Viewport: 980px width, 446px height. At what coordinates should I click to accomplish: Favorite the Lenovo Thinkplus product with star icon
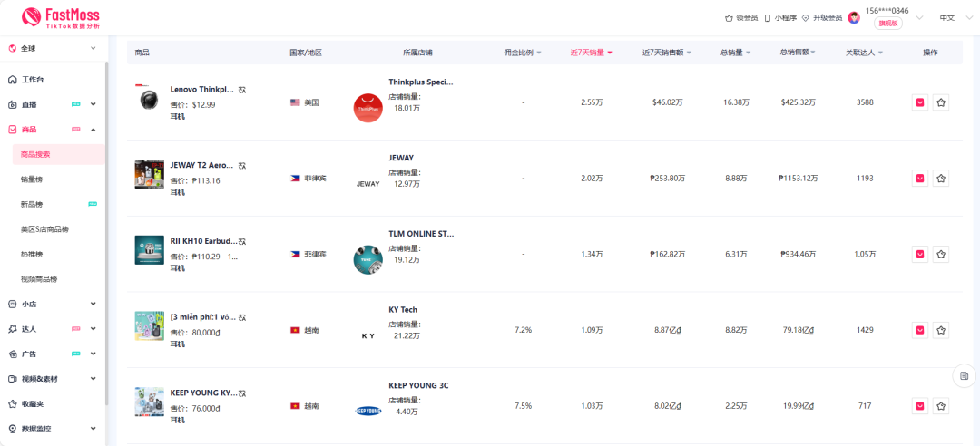(x=941, y=102)
